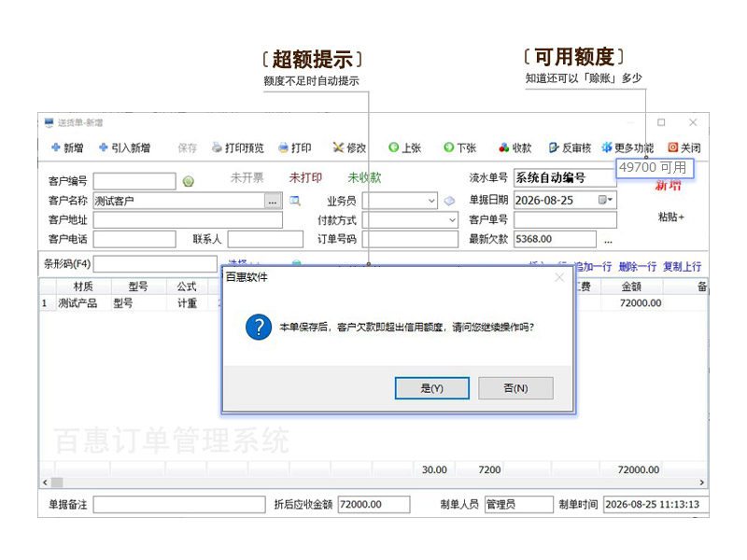The image size is (747, 560).
Task: Click the 客户单号 input field
Action: click(566, 220)
